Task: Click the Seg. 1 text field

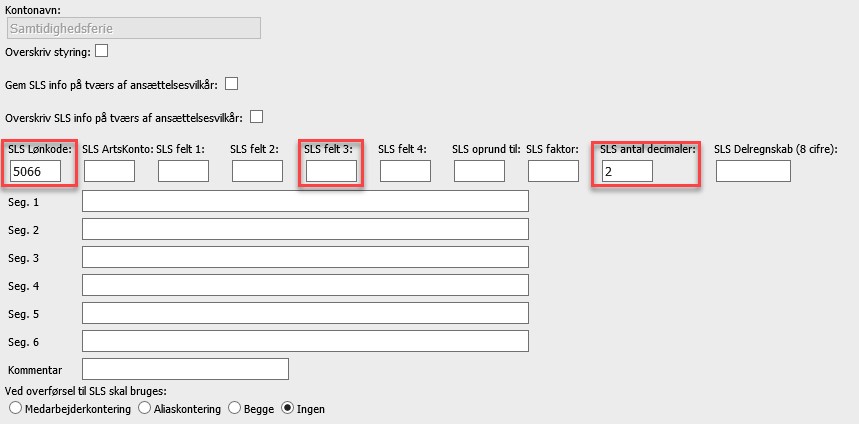Action: pos(305,201)
